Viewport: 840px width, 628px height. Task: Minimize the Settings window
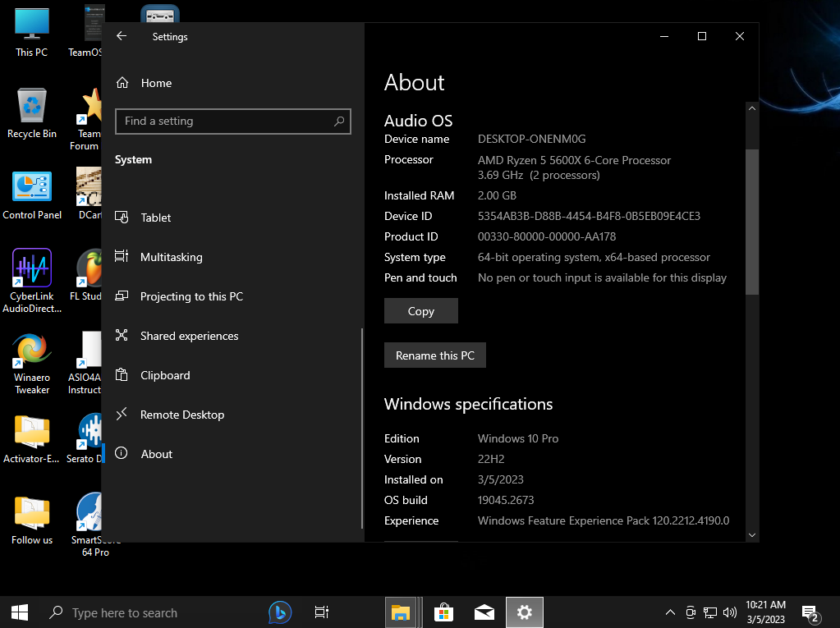[x=664, y=36]
